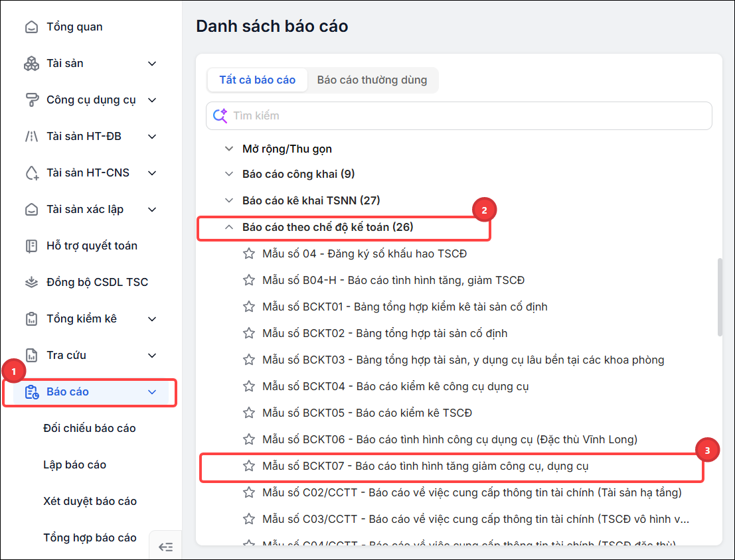The image size is (735, 560).
Task: Star the Mẫu số C03/CCTT report
Action: click(249, 520)
